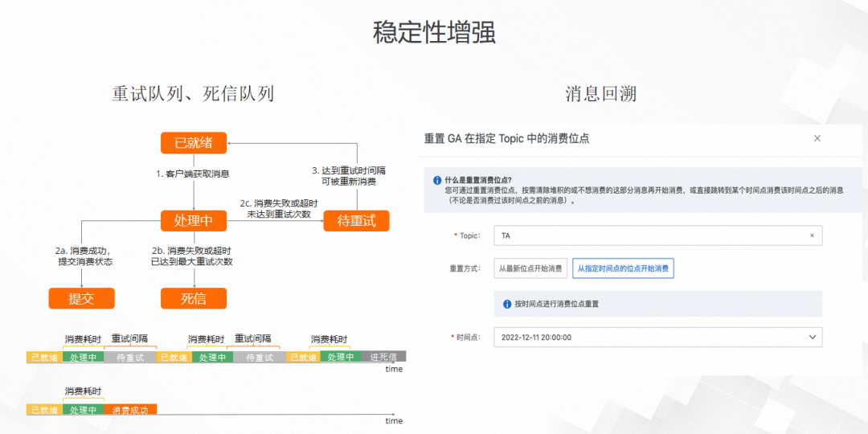Select the orange 处理中 flowchart node
This screenshot has height=434, width=868.
[x=194, y=221]
